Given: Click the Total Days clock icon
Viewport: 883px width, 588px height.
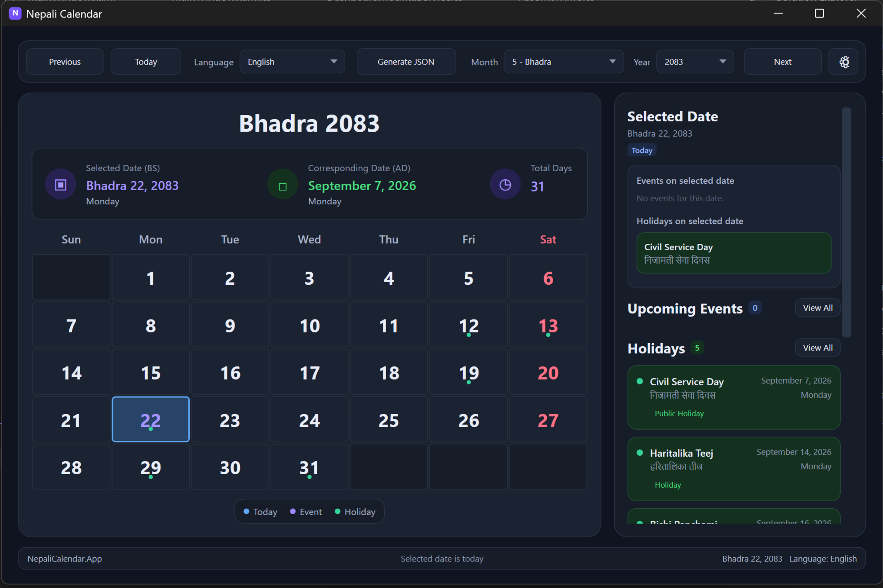Looking at the screenshot, I should click(505, 184).
